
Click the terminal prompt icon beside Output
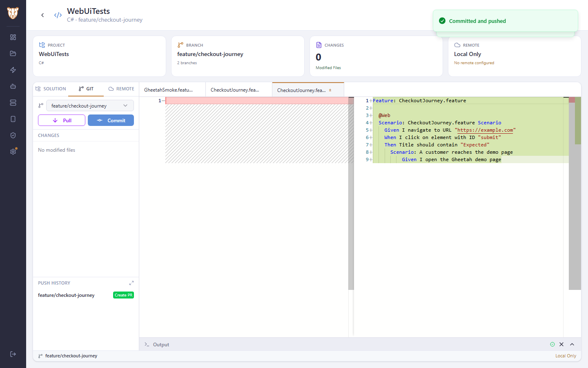click(x=147, y=345)
